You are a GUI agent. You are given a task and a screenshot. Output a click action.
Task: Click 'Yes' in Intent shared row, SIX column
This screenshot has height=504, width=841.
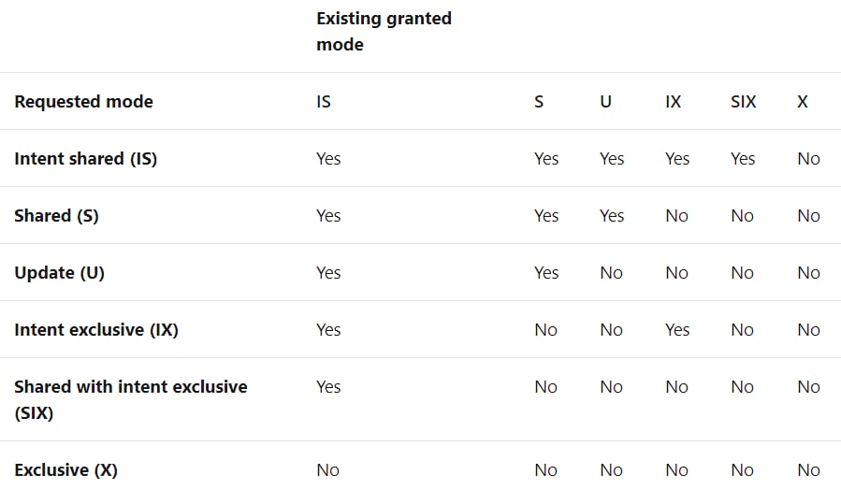743,159
